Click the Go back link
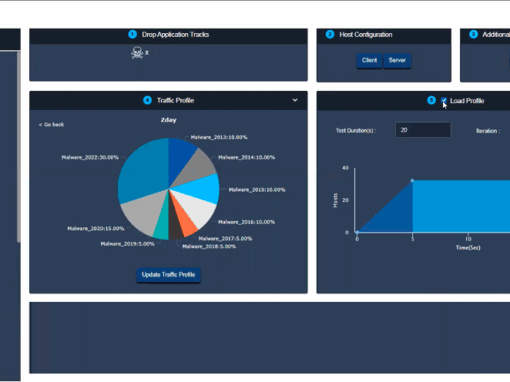 click(x=51, y=124)
